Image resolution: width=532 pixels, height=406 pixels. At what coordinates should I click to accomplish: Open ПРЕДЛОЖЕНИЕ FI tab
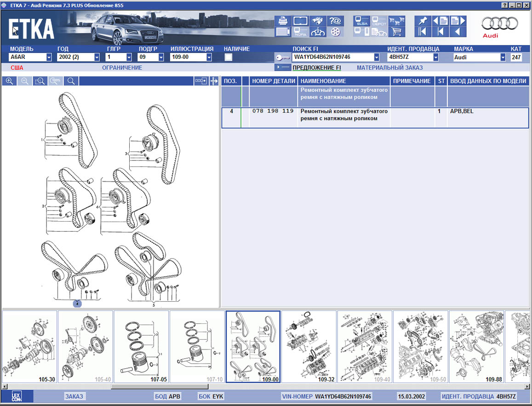click(316, 68)
